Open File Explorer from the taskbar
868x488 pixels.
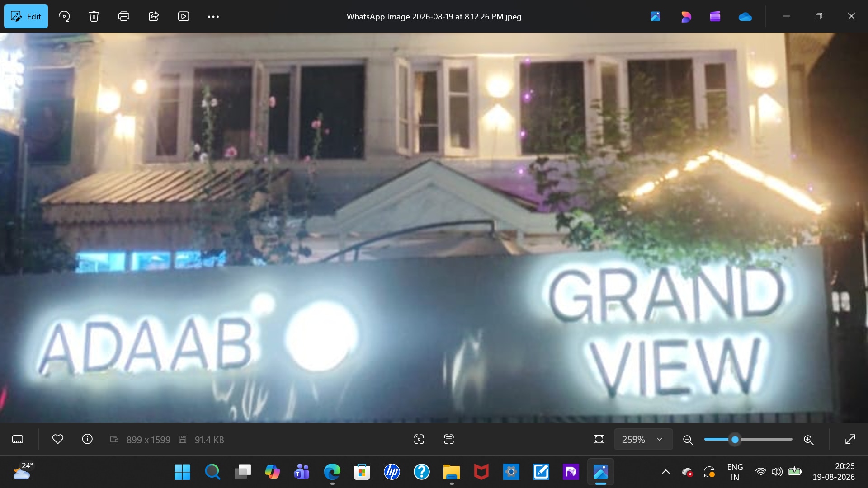tap(452, 472)
